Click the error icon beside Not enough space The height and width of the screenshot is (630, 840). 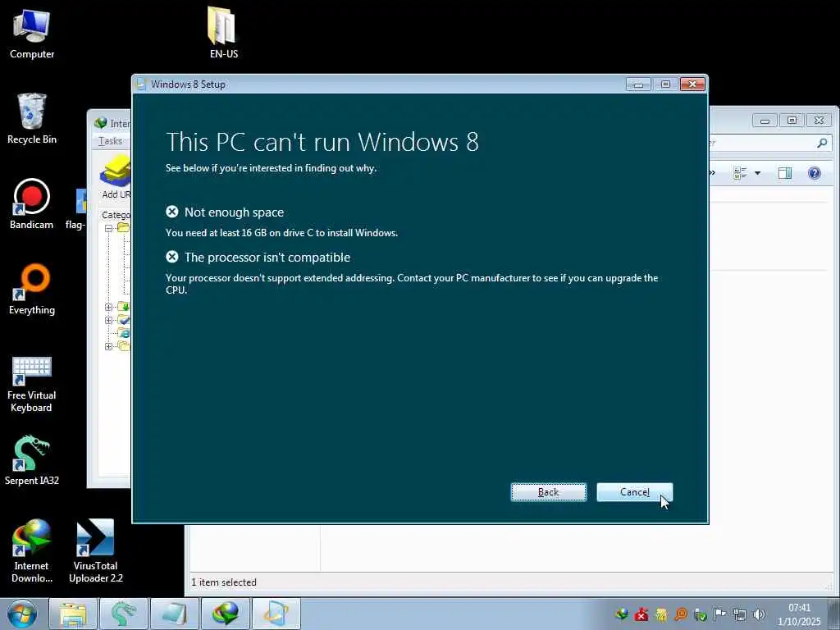172,212
